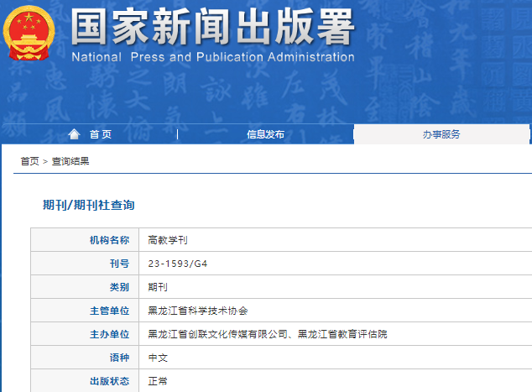Select the 23-1593/G4 journal number value
The image size is (532, 392).
[x=177, y=264]
